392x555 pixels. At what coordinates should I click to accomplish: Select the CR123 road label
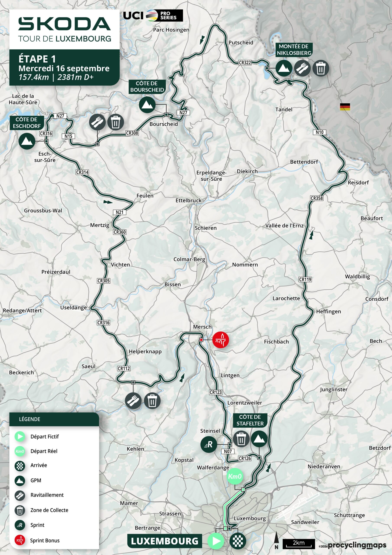click(216, 392)
